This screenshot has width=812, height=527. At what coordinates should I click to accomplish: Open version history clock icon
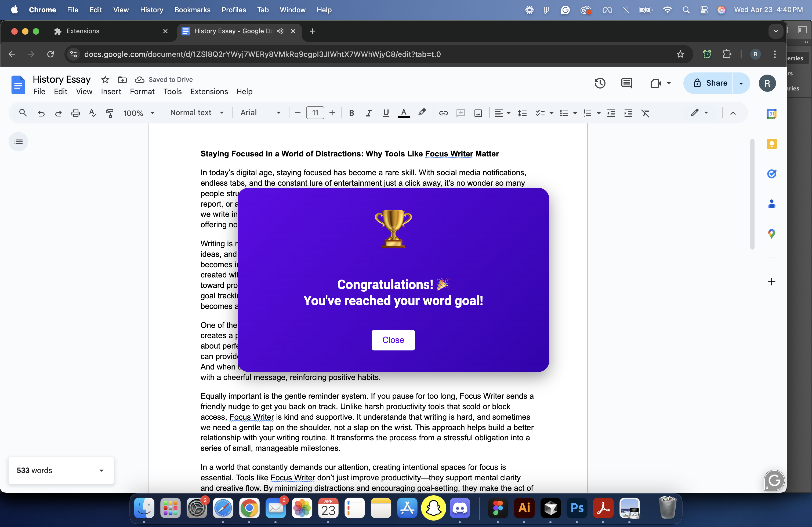pos(600,83)
